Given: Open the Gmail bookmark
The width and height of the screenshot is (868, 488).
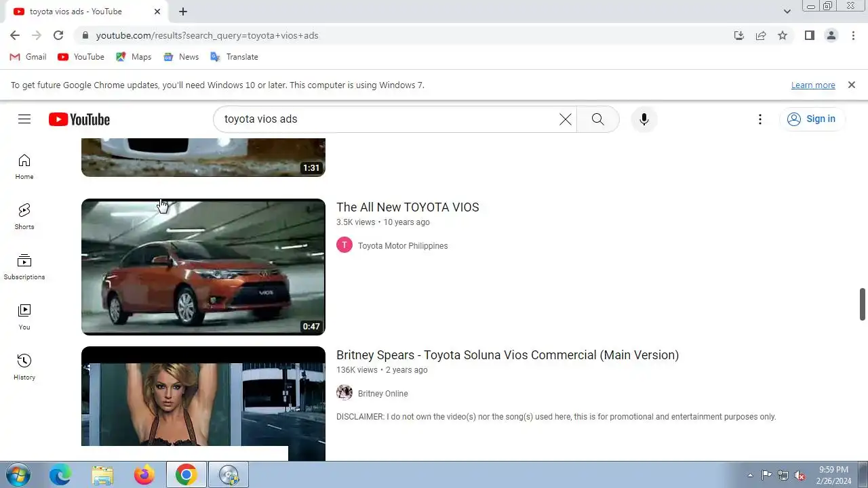Looking at the screenshot, I should click(28, 57).
